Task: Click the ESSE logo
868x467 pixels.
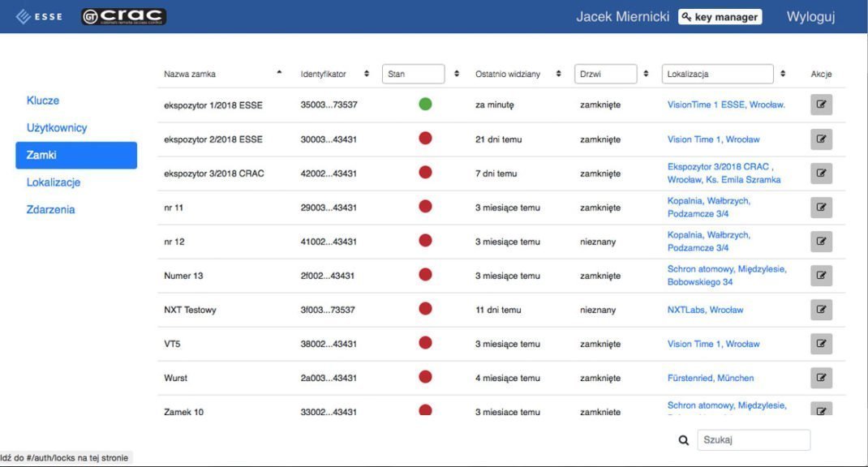Action: (39, 16)
